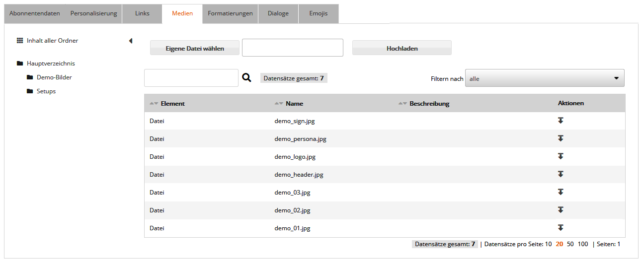Select the Hauptverzeichnis root folder

point(50,64)
